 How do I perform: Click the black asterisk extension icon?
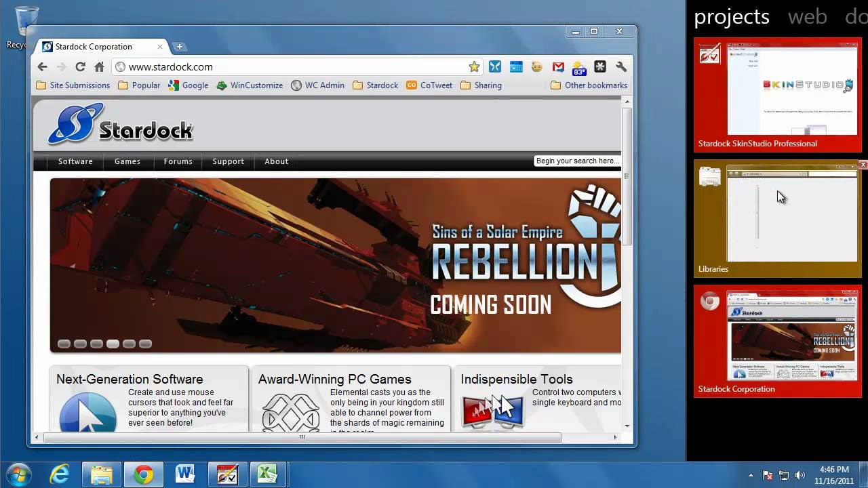(600, 66)
